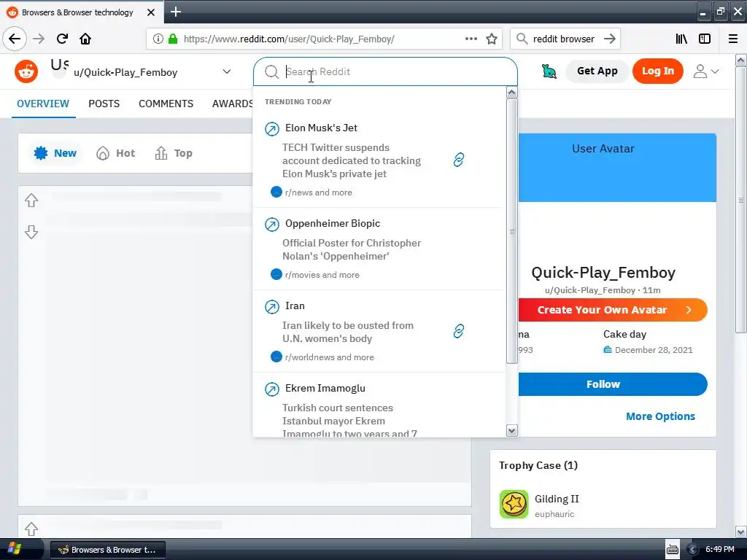Open the Windows Start button

15,549
